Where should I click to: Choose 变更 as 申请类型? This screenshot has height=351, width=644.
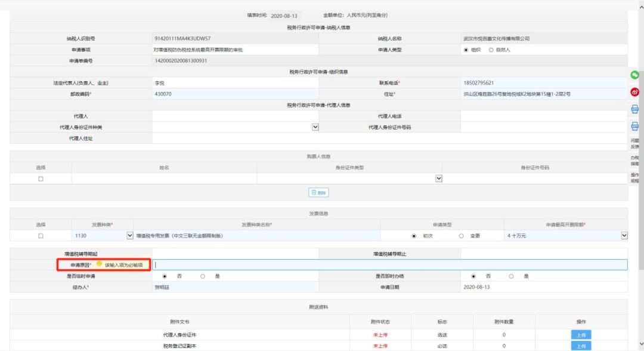461,236
